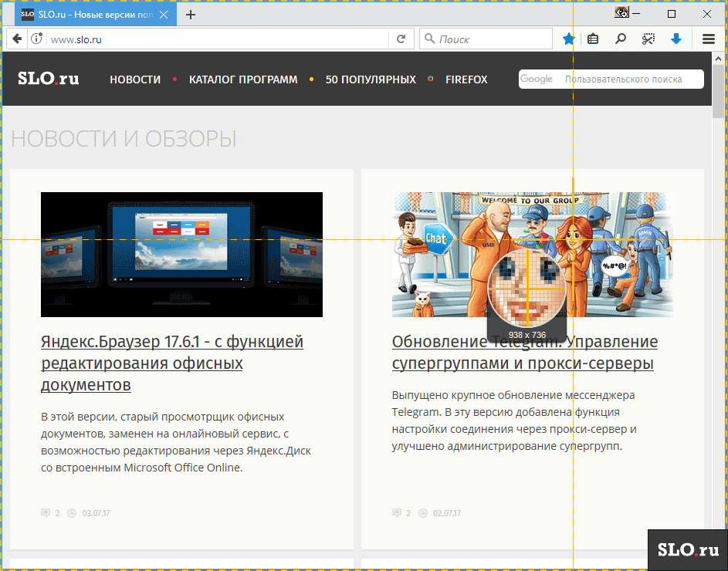Click the comments icon under the Яндекс.Браузер article
The image size is (728, 571).
pos(46,513)
